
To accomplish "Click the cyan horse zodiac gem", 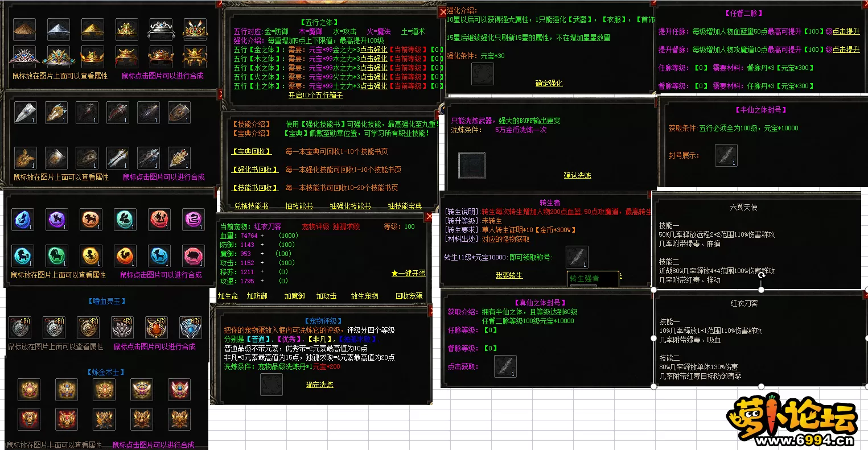I will [x=23, y=256].
